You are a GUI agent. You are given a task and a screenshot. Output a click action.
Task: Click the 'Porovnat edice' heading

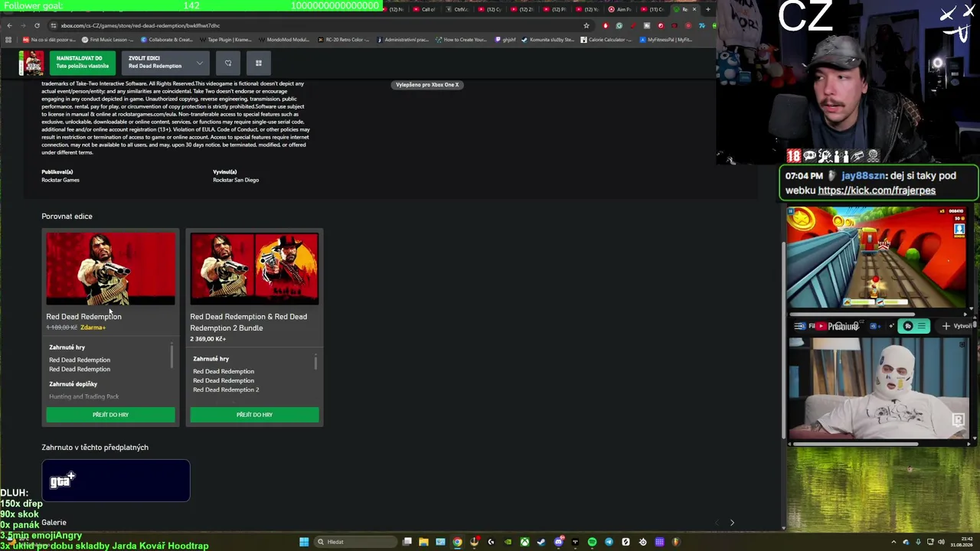pyautogui.click(x=67, y=216)
